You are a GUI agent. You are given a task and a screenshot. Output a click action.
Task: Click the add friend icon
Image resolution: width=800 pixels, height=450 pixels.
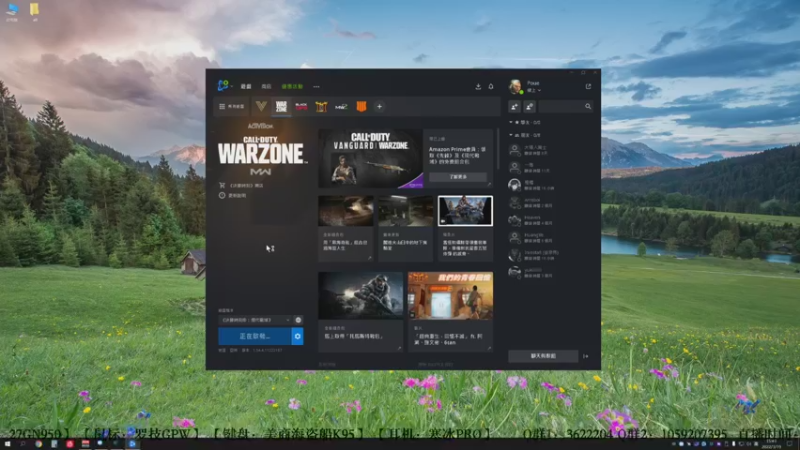coord(514,107)
